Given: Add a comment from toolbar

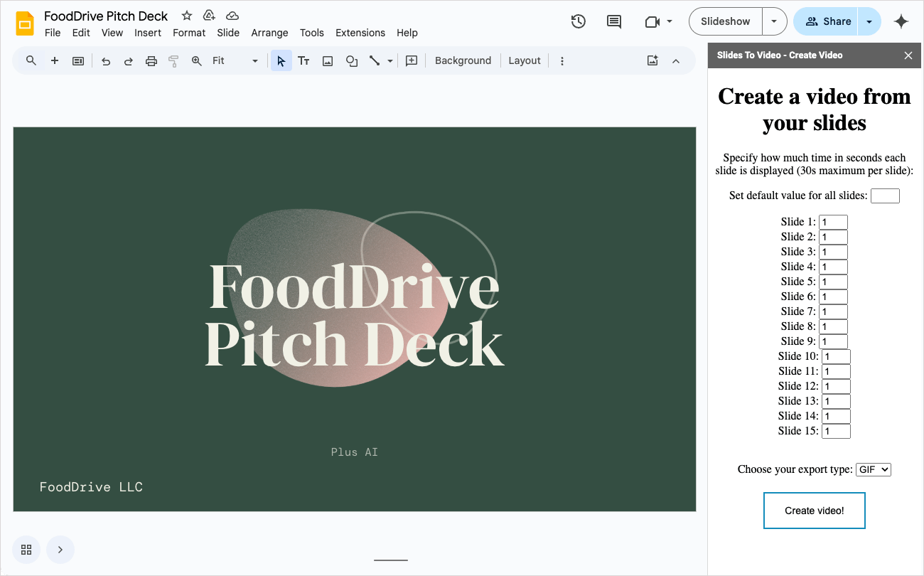Looking at the screenshot, I should [412, 60].
